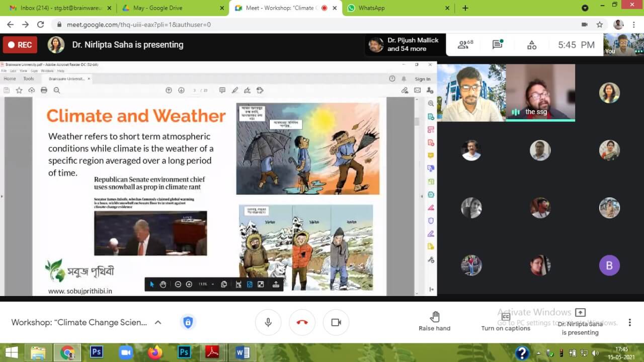This screenshot has width=644, height=362.
Task: Open the three-dot more options menu
Action: click(x=629, y=322)
